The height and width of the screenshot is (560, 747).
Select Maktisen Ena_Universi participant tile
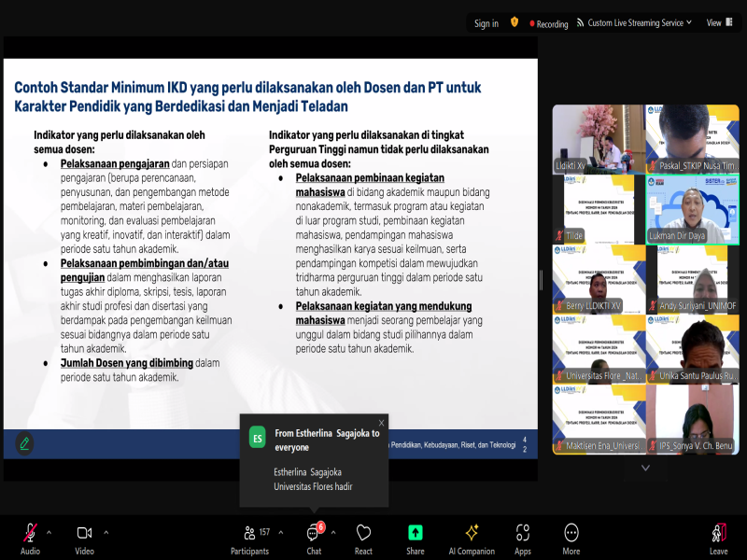click(599, 419)
